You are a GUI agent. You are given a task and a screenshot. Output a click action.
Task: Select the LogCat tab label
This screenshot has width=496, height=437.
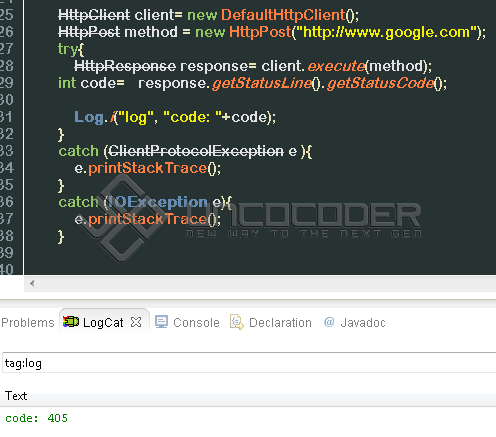103,323
